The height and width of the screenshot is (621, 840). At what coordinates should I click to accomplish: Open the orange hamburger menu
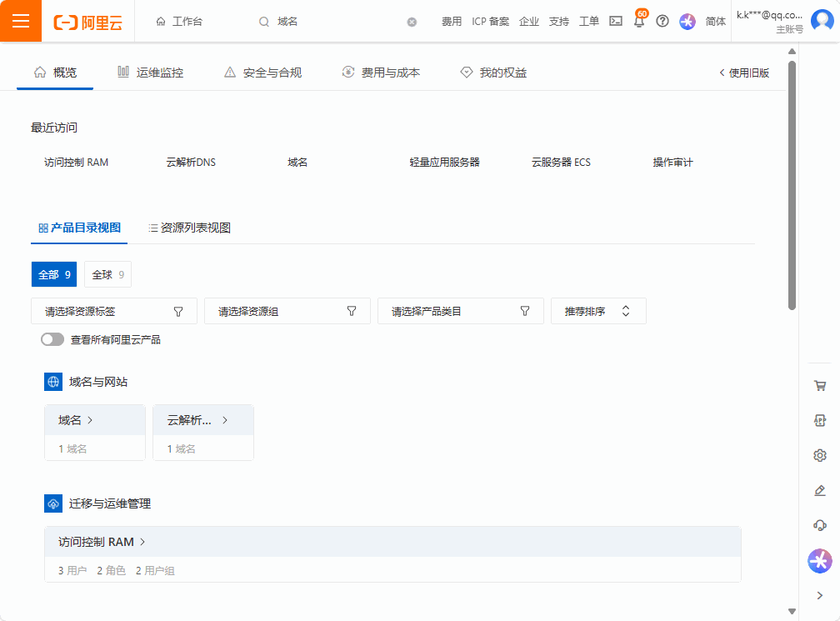20,21
